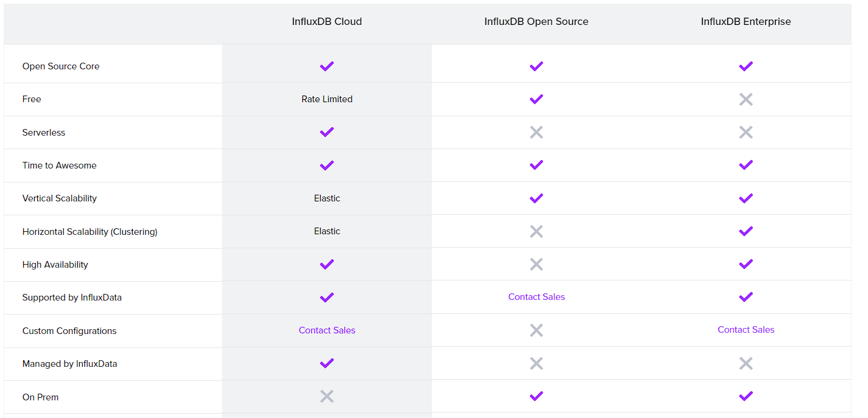Click On Prem checkmark under InfluxDB Enterprise

(746, 396)
